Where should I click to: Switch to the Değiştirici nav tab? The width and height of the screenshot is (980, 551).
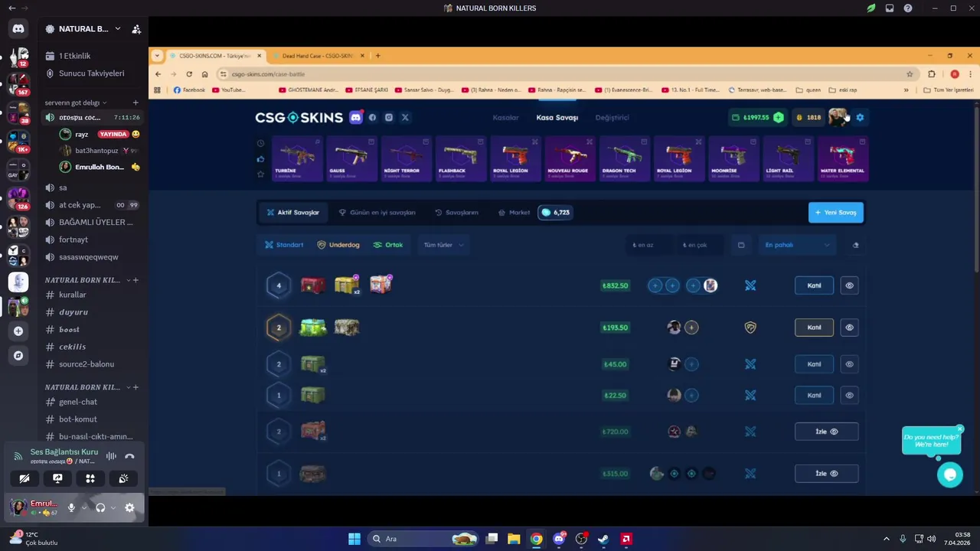612,117
